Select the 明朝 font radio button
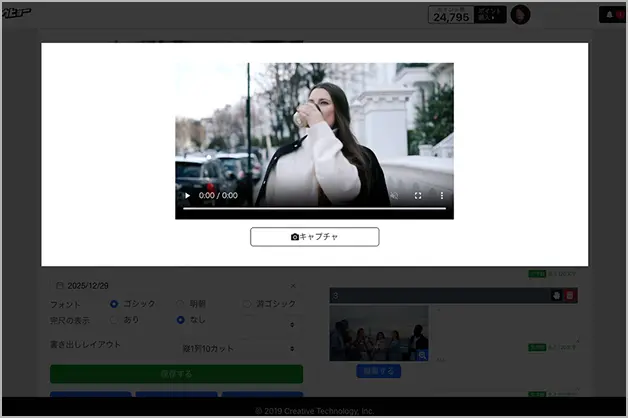This screenshot has width=628, height=418. pyautogui.click(x=181, y=303)
